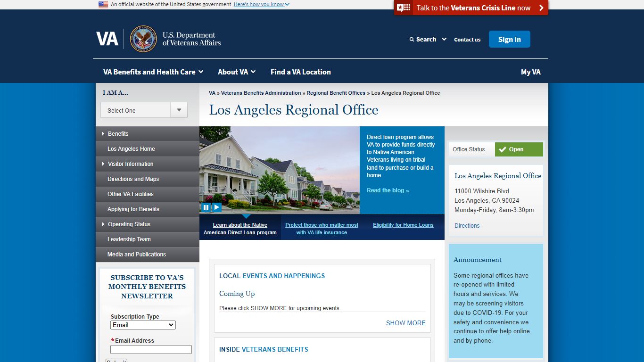The image size is (644, 362).
Task: Select VA life insurance slide link
Action: 322,229
